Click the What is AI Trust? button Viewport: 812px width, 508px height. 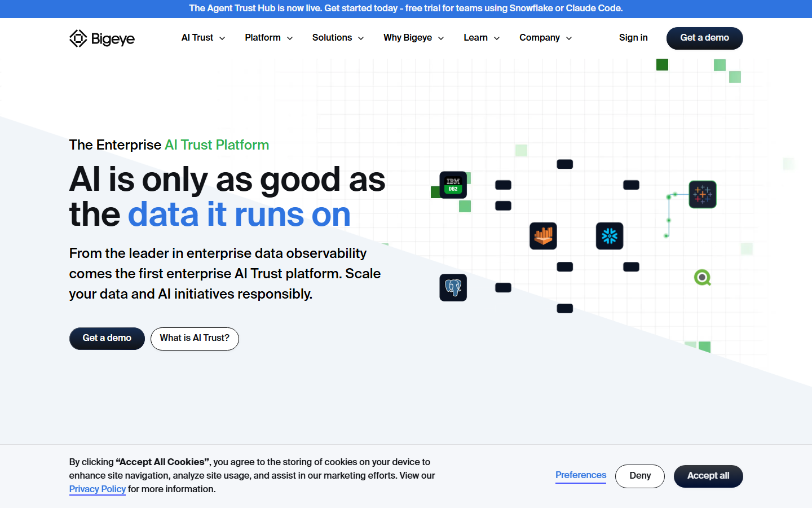point(195,339)
